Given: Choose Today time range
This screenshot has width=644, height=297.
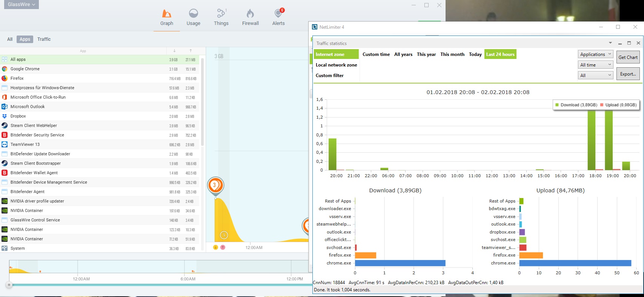Looking at the screenshot, I should point(475,54).
